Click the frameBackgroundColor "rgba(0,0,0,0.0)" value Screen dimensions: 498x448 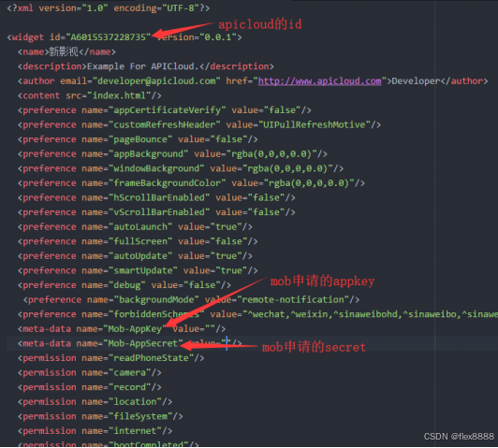pyautogui.click(x=309, y=183)
